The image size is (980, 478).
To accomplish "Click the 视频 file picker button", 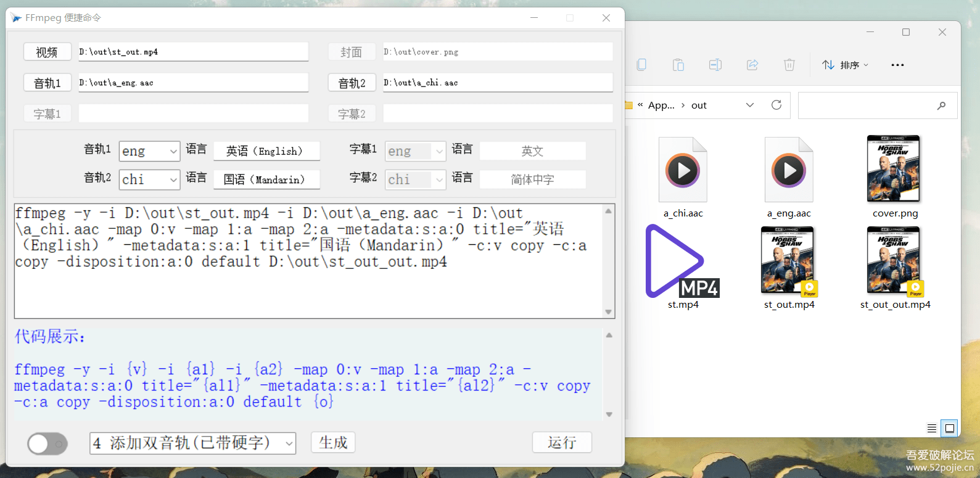I will coord(47,52).
